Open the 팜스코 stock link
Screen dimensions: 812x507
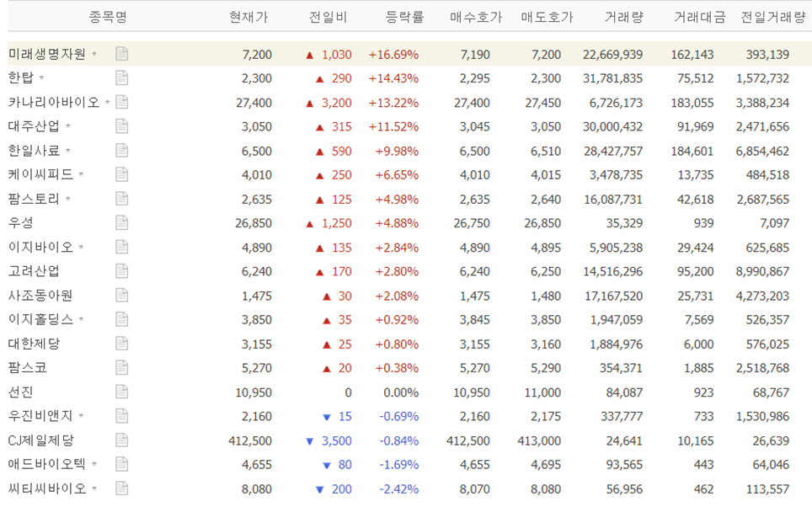(x=28, y=368)
